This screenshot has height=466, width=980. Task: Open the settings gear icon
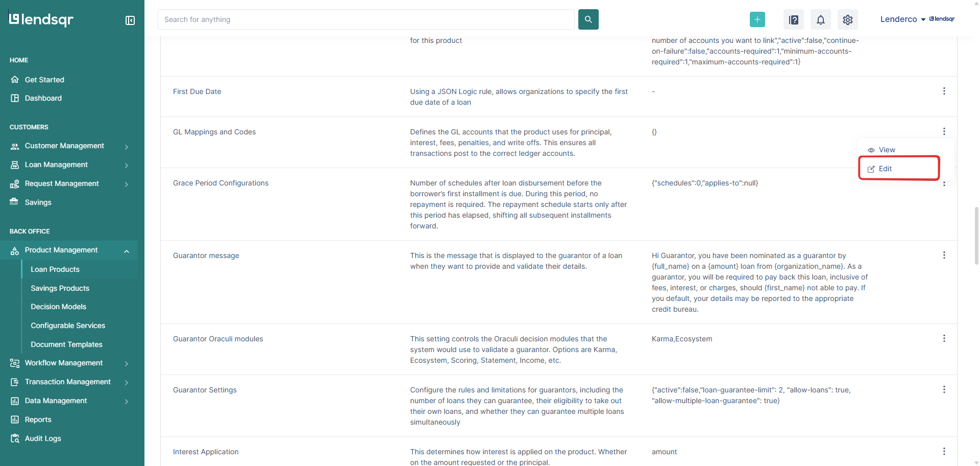847,19
